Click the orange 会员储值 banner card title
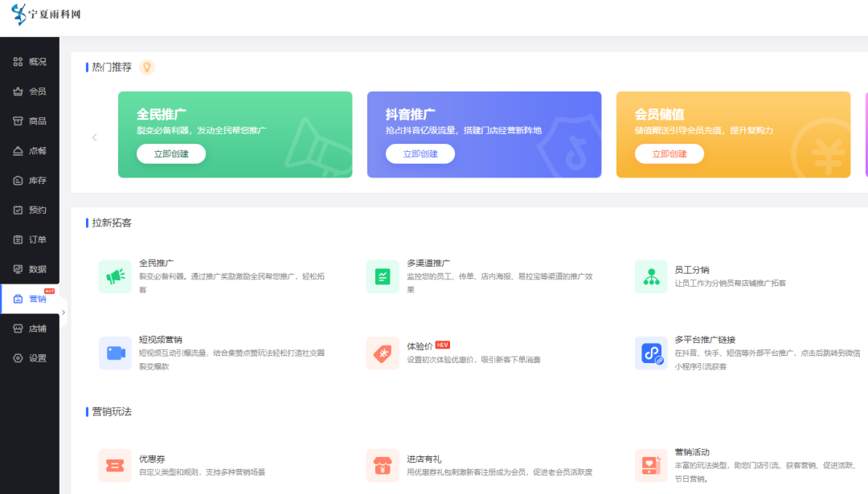The height and width of the screenshot is (494, 868). (x=659, y=115)
